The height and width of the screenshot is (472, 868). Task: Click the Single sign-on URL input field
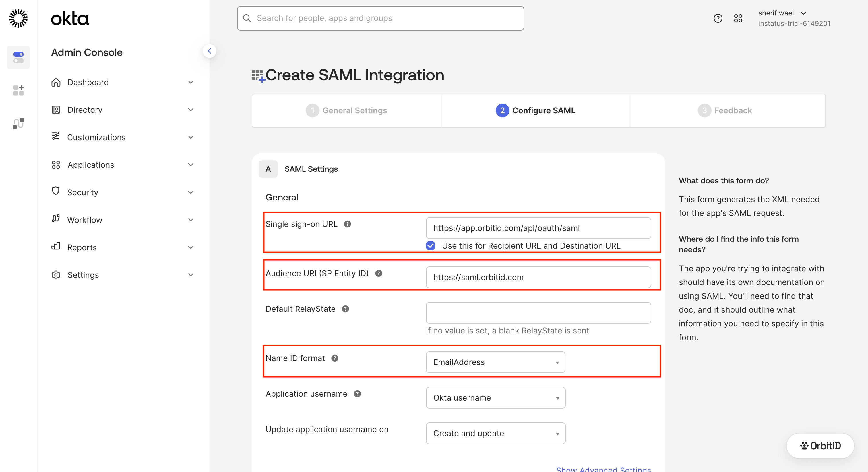538,228
